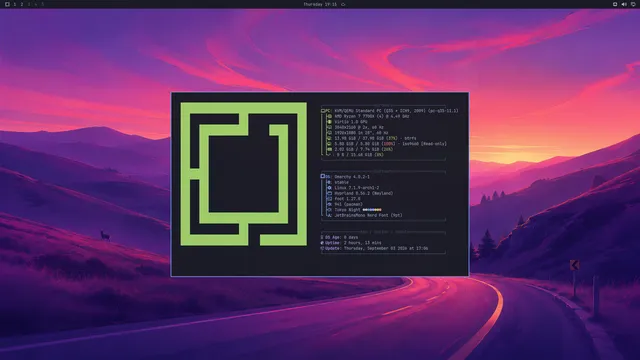Switch to workspace 2 in the top bar
Viewport: 640px width, 360px height.
tap(22, 4)
